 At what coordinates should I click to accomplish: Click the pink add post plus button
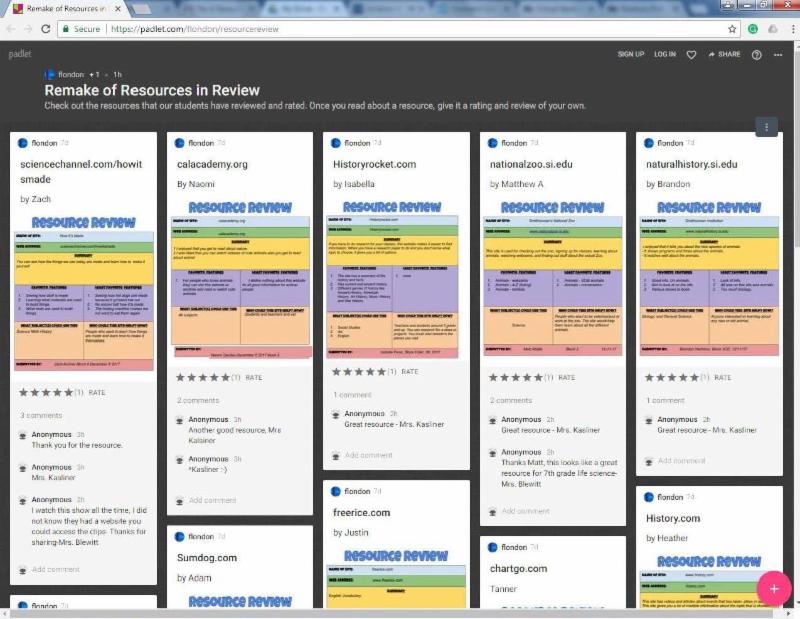click(773, 588)
